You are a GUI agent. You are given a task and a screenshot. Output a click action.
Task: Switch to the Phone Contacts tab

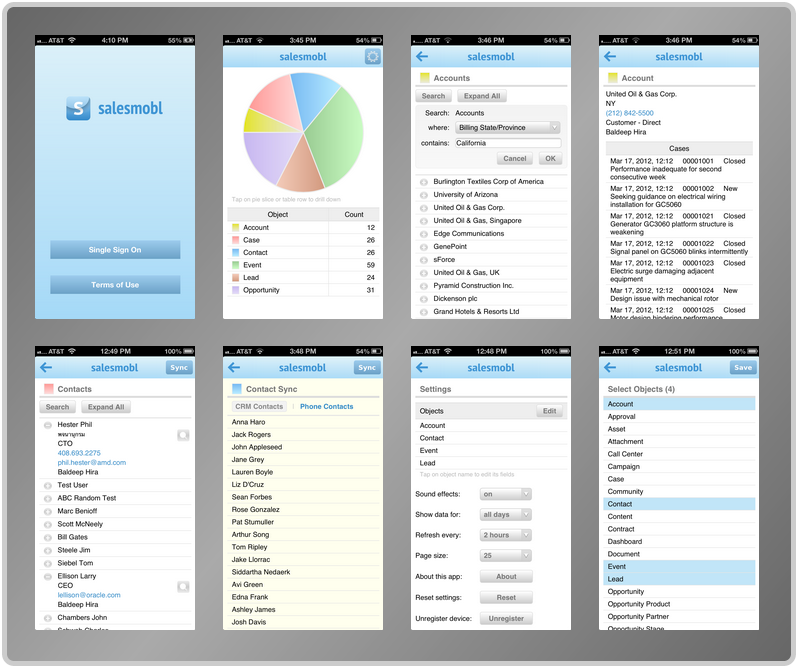tap(327, 406)
